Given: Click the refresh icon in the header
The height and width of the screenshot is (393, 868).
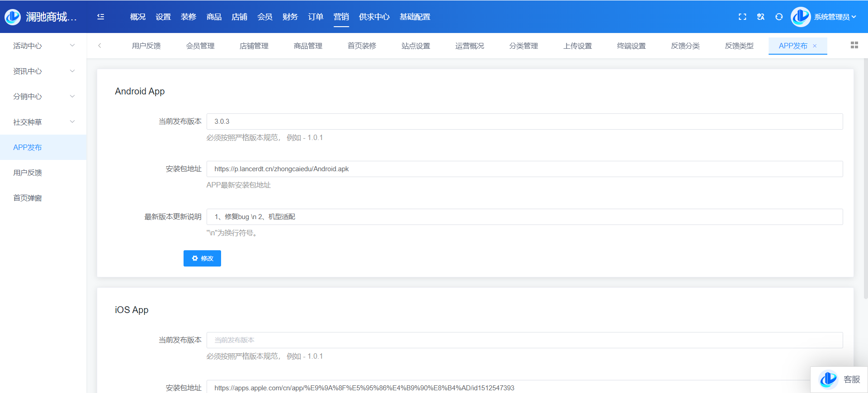Looking at the screenshot, I should coord(779,17).
